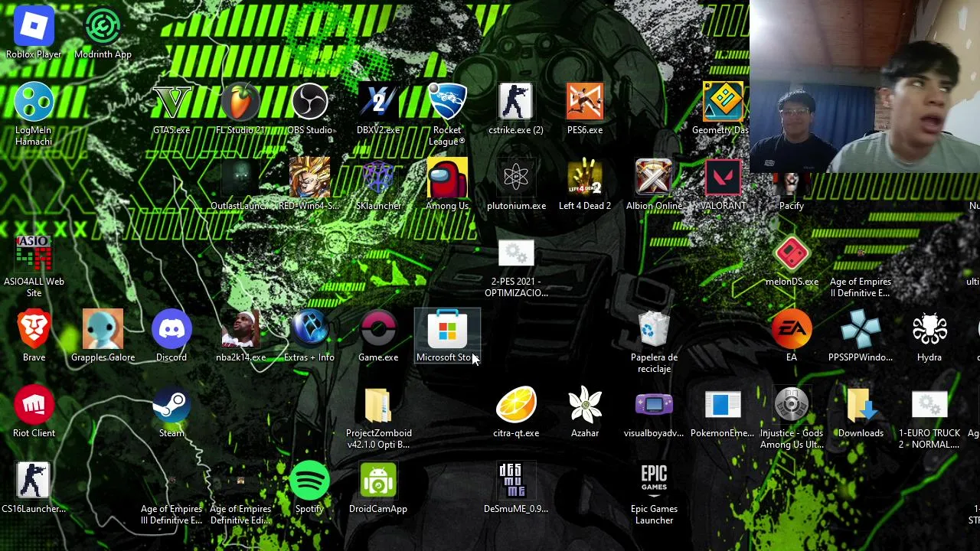The width and height of the screenshot is (980, 551).
Task: Select the ProjectZomboid v42.1.0 folder
Action: tap(378, 405)
